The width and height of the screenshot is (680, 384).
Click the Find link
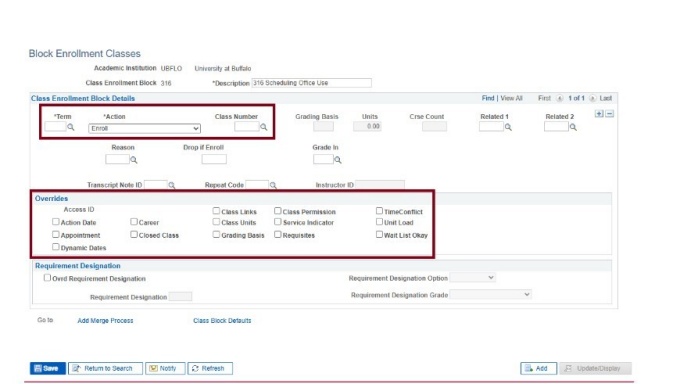[x=488, y=98]
